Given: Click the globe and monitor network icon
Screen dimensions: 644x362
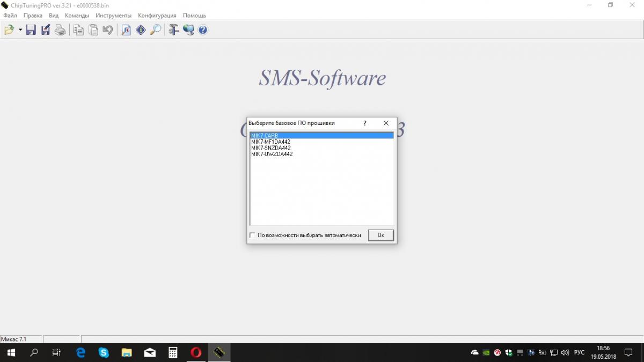Looking at the screenshot, I should [188, 30].
